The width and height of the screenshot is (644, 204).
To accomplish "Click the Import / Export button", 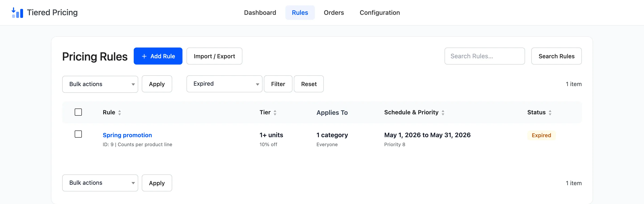I will point(214,56).
